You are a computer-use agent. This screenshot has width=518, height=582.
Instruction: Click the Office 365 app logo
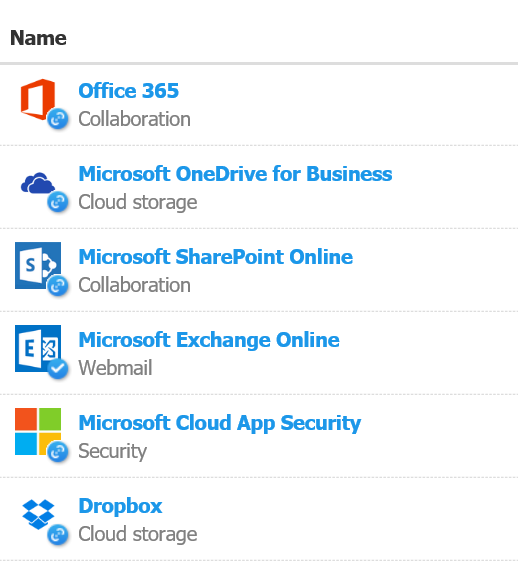pos(38,99)
